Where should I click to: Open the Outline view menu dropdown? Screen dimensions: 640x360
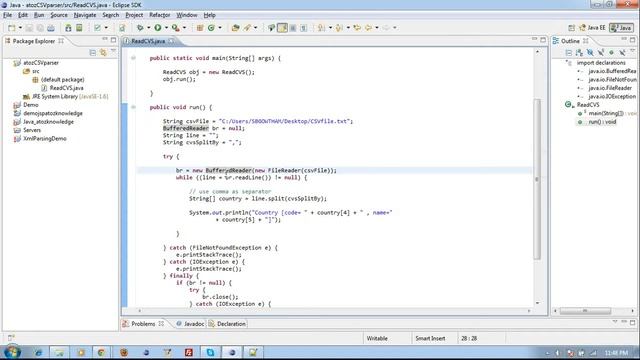coord(632,52)
